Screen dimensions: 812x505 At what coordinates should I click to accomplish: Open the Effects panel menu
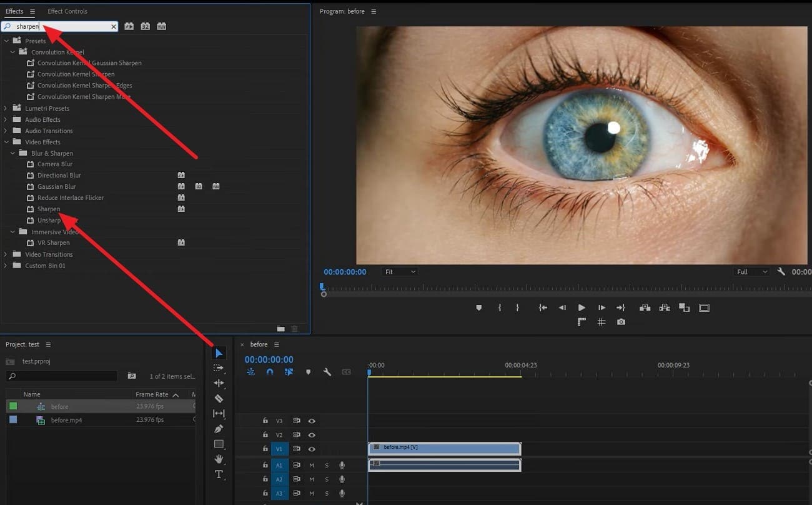click(32, 11)
